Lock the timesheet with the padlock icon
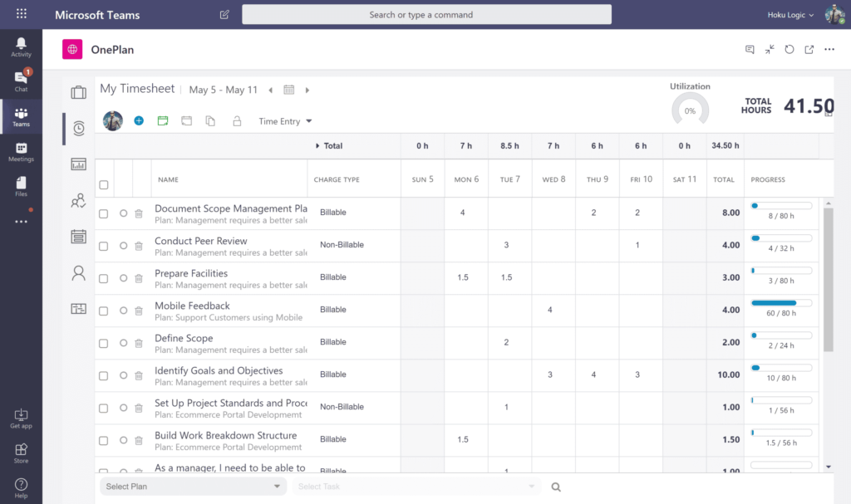 (x=237, y=121)
